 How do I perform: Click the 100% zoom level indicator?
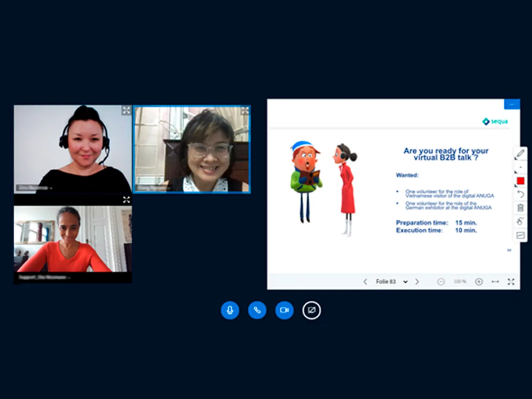pos(460,282)
